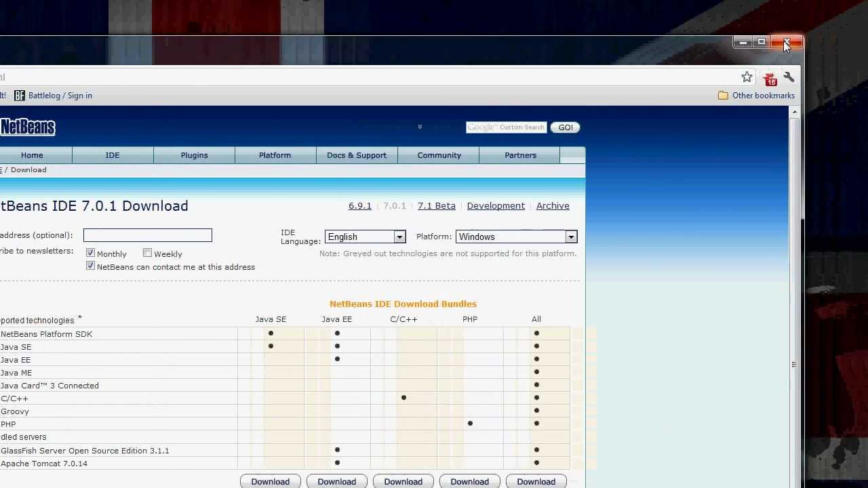868x488 pixels.
Task: Open the red extension icon with badge 15
Action: pyautogui.click(x=770, y=79)
